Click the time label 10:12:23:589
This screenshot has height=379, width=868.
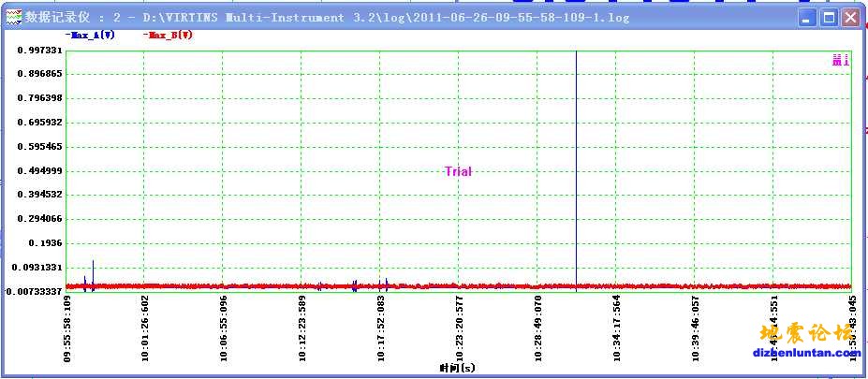point(302,328)
